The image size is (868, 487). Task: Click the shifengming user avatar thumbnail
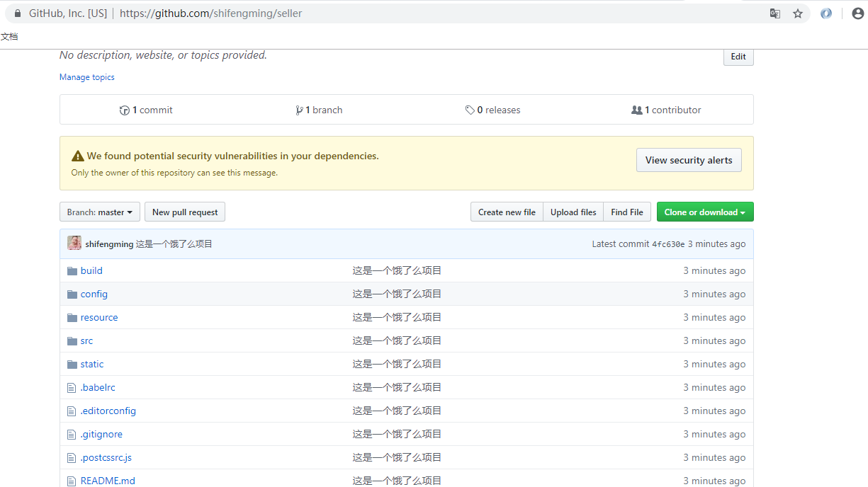[74, 243]
